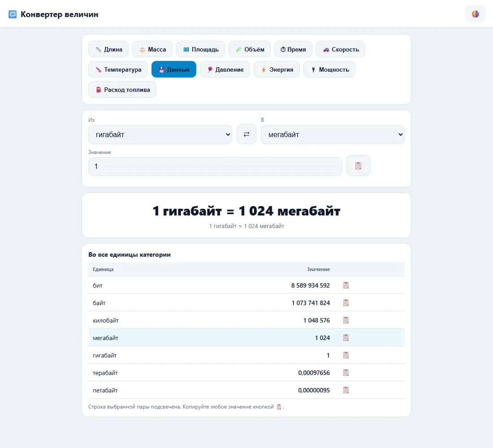This screenshot has height=448, width=493.
Task: Click the Конвертер величин app logo
Action: click(13, 14)
